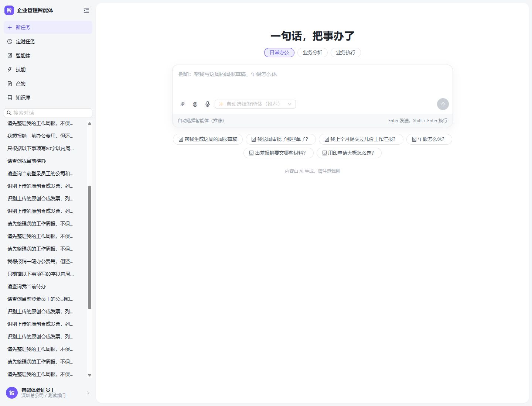Choose suggestion 我上个月提交过几份工作汇报?
Screen dimensions: 532x406
[x=361, y=139]
